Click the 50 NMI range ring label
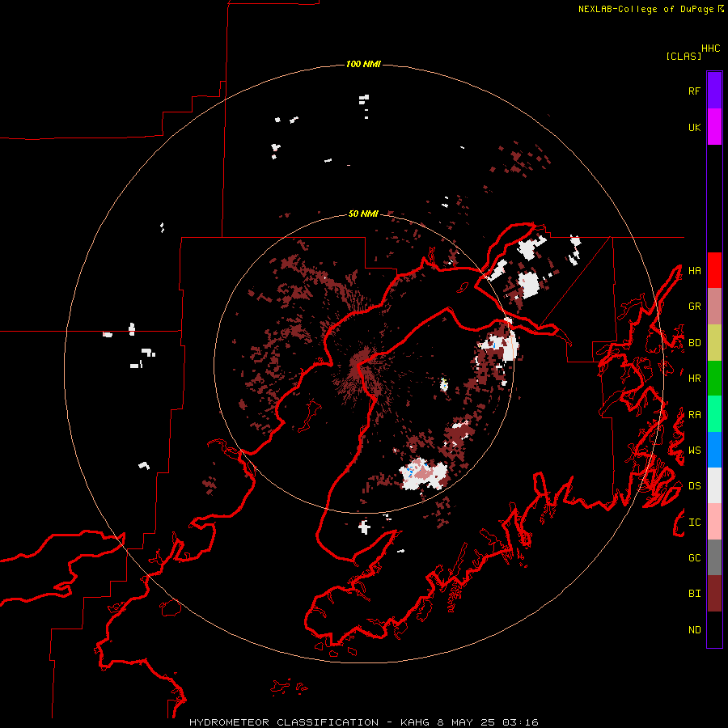728x728 pixels. tap(363, 214)
